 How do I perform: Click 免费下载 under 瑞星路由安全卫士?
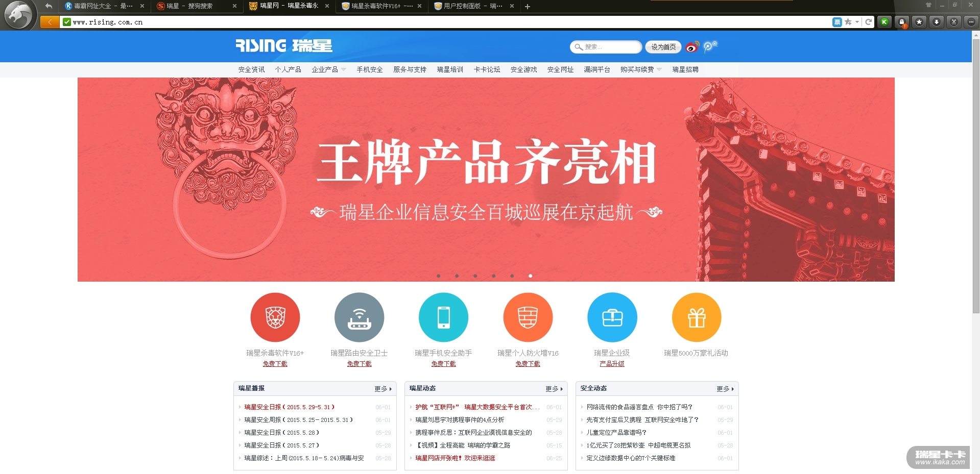(x=359, y=364)
